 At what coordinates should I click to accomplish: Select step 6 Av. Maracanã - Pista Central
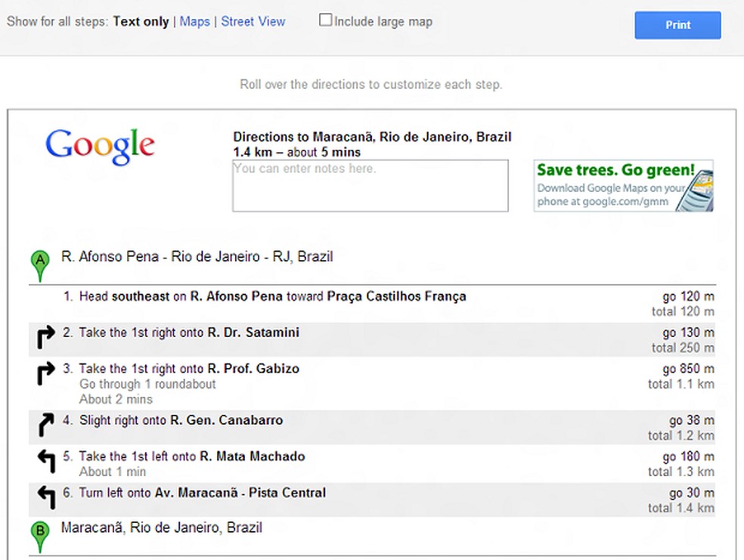click(x=203, y=493)
